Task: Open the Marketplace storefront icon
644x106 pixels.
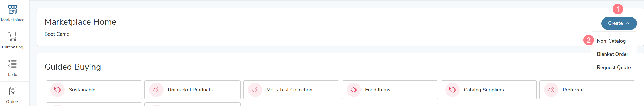Action: tap(13, 9)
